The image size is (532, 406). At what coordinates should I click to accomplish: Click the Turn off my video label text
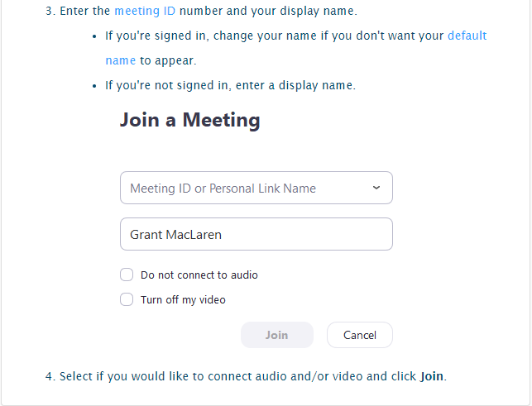pyautogui.click(x=183, y=300)
